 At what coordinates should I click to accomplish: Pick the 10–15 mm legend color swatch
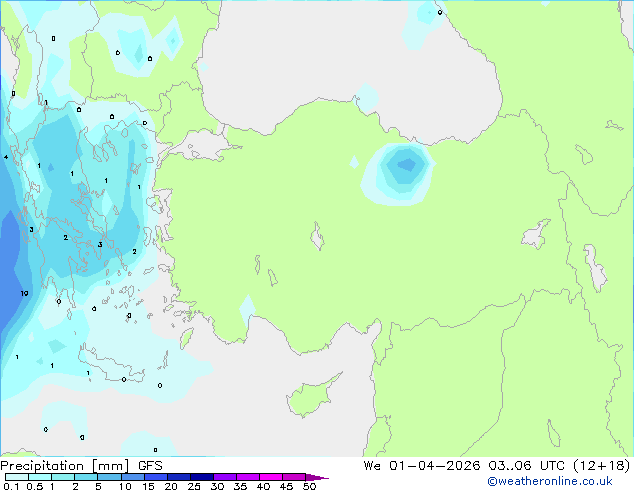tap(132, 477)
